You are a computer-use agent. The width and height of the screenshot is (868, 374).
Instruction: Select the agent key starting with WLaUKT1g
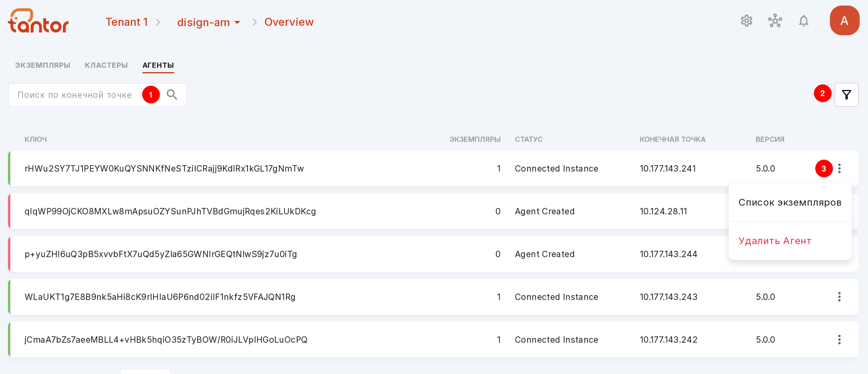click(x=160, y=297)
